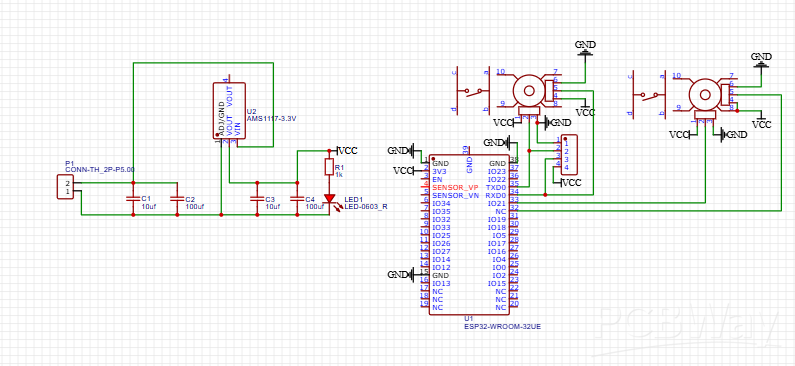Select the P1 two-pin connector symbol
This screenshot has width=795, height=366.
65,188
